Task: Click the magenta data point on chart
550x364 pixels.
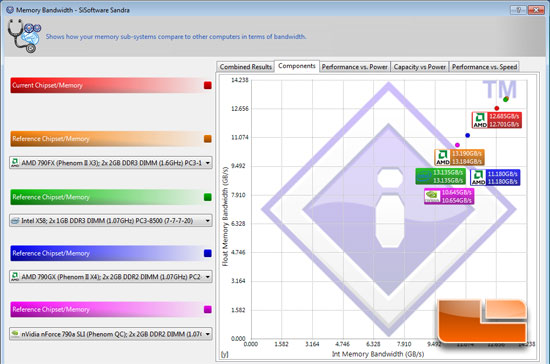Action: (x=457, y=145)
